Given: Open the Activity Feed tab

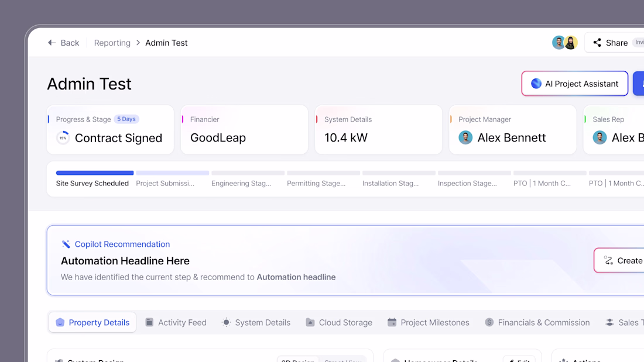Looking at the screenshot, I should (176, 322).
